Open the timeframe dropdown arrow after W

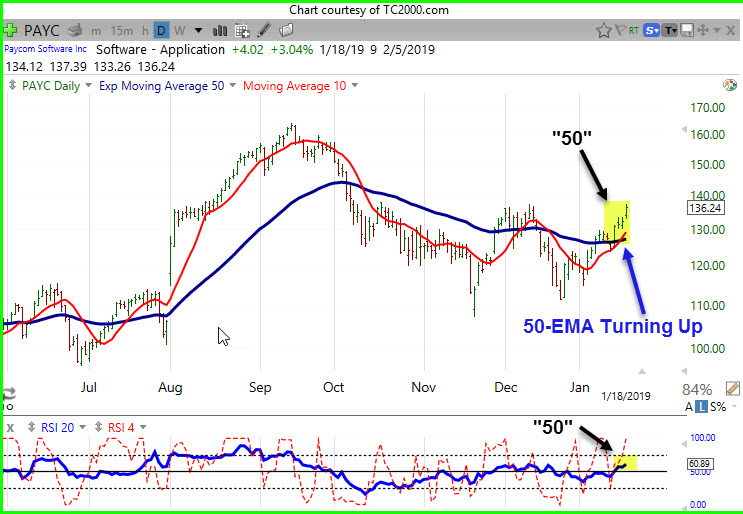click(x=199, y=31)
